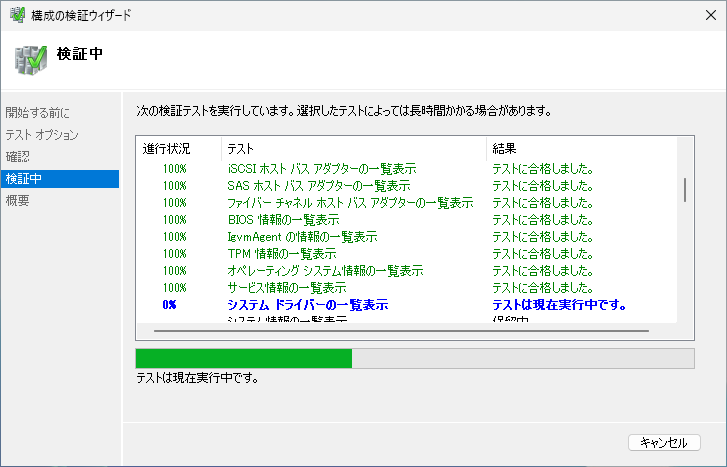Select the 検証中 step in sidebar

(60, 179)
